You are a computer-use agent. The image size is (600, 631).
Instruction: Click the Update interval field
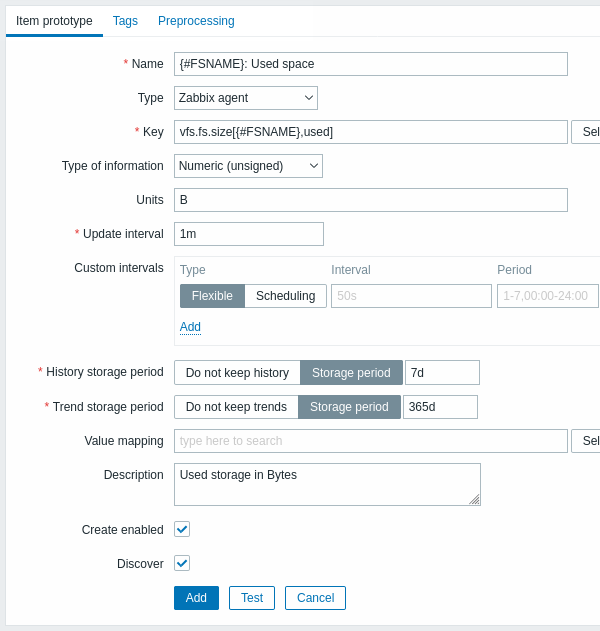[x=248, y=234]
